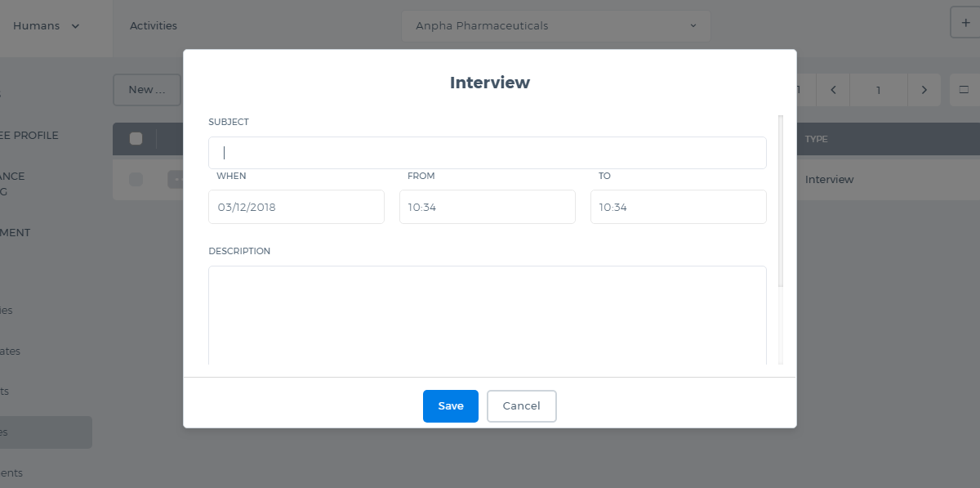Go to previous page with left chevron
The height and width of the screenshot is (488, 980).
tap(833, 90)
